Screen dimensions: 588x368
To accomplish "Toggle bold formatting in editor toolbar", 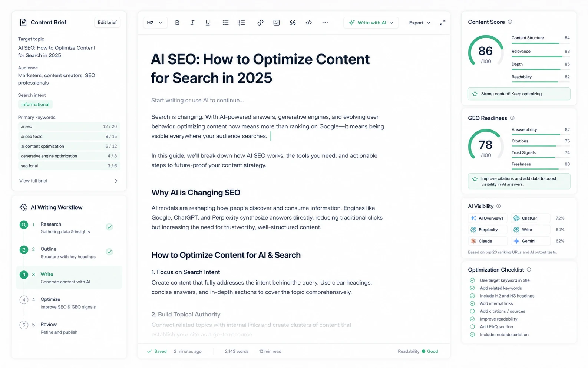I will click(x=177, y=23).
